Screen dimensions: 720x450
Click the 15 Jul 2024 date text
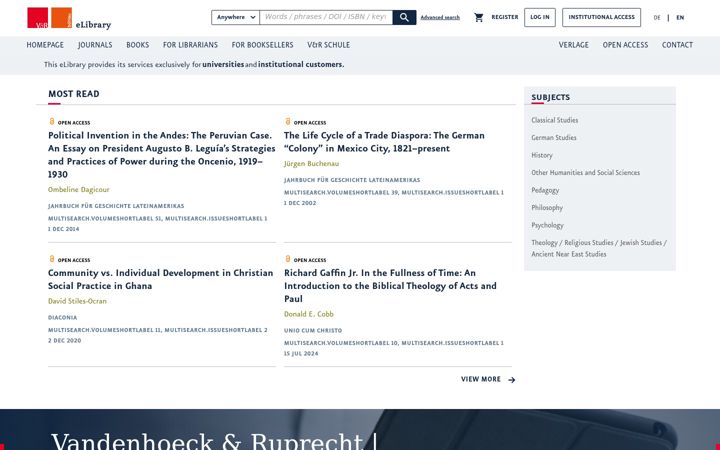pyautogui.click(x=301, y=354)
